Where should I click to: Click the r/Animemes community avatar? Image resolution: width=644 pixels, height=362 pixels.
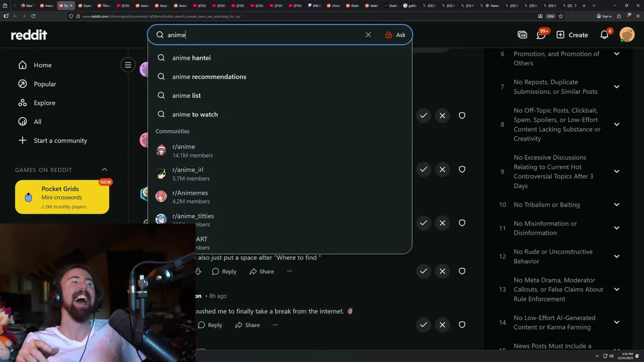tap(161, 196)
